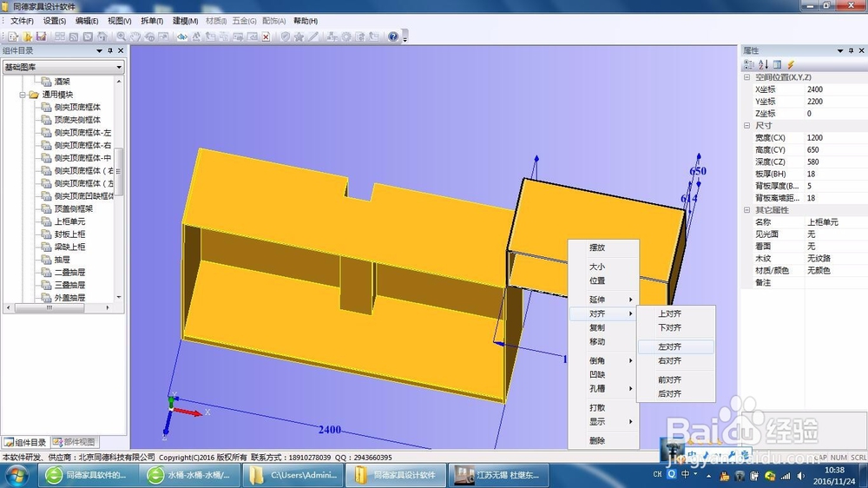
Task: Select 顶盖侧框架 in the component tree
Action: coord(74,208)
